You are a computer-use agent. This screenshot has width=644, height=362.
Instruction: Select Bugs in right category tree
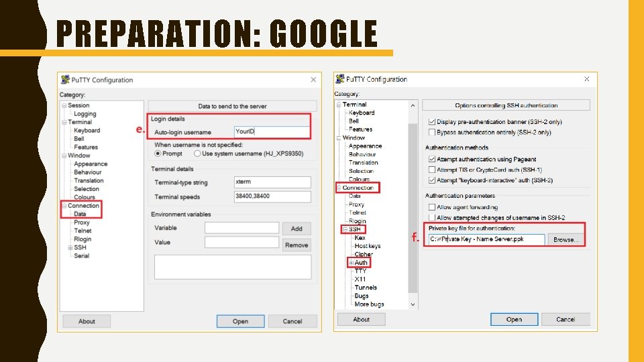point(362,296)
